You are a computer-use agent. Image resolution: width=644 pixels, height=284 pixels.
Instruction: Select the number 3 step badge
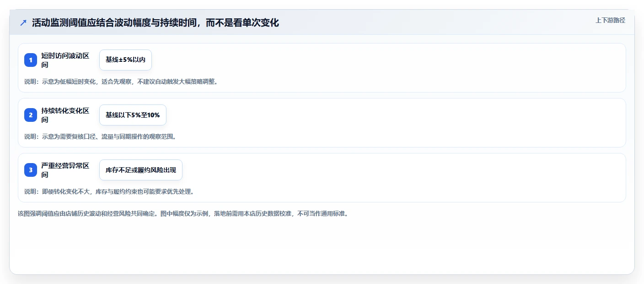click(x=31, y=170)
